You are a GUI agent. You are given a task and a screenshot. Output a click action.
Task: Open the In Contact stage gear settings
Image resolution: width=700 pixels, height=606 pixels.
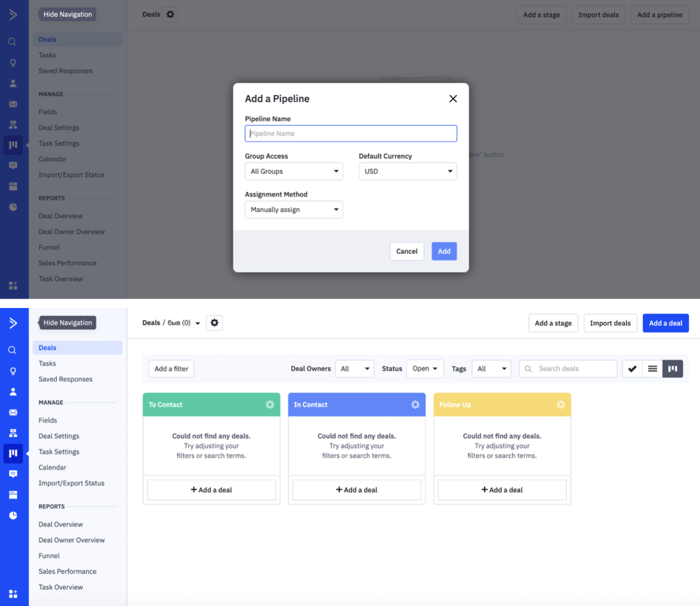pos(415,405)
